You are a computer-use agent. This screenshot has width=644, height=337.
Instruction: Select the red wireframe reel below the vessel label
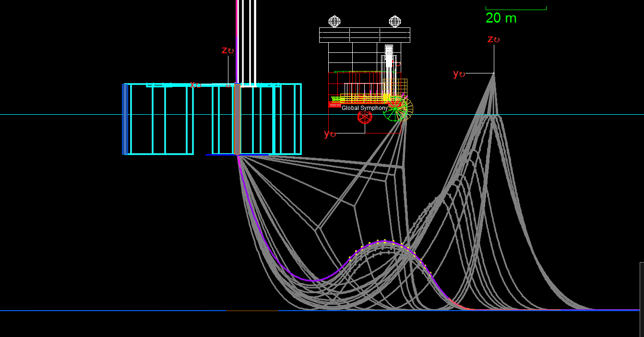coord(365,117)
